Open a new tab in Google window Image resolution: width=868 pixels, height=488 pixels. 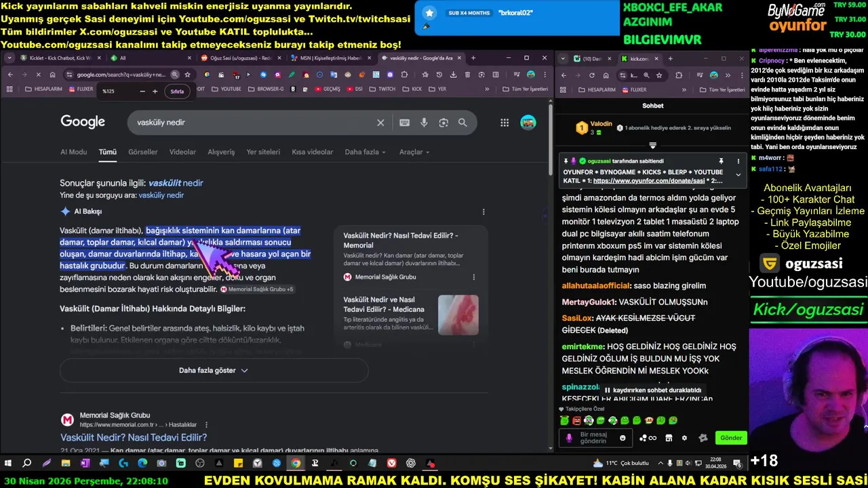pyautogui.click(x=473, y=58)
